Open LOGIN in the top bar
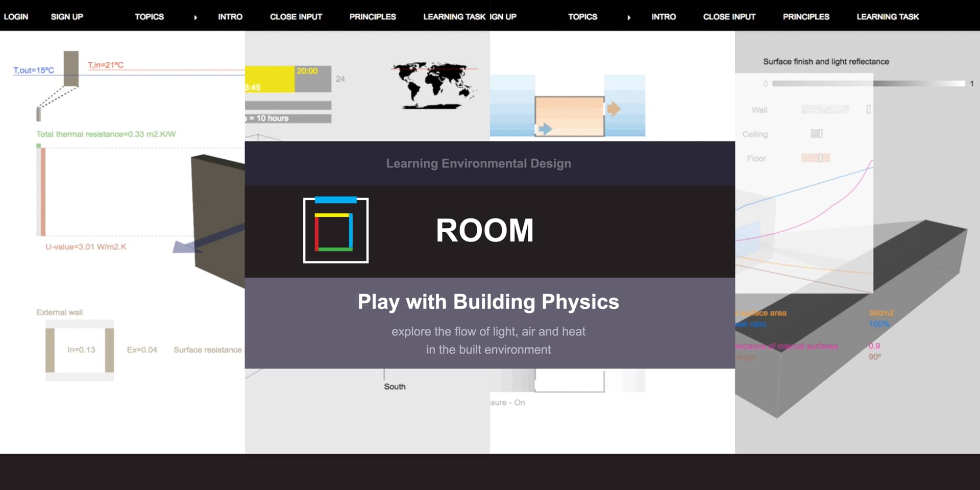The width and height of the screenshot is (980, 490). click(x=16, y=17)
